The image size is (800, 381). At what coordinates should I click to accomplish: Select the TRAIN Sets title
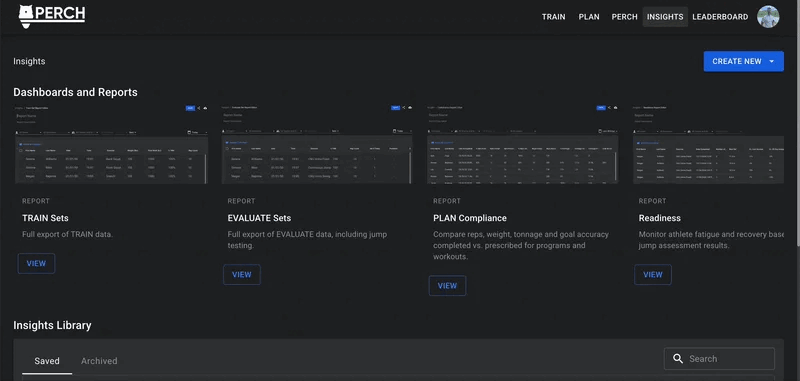45,218
